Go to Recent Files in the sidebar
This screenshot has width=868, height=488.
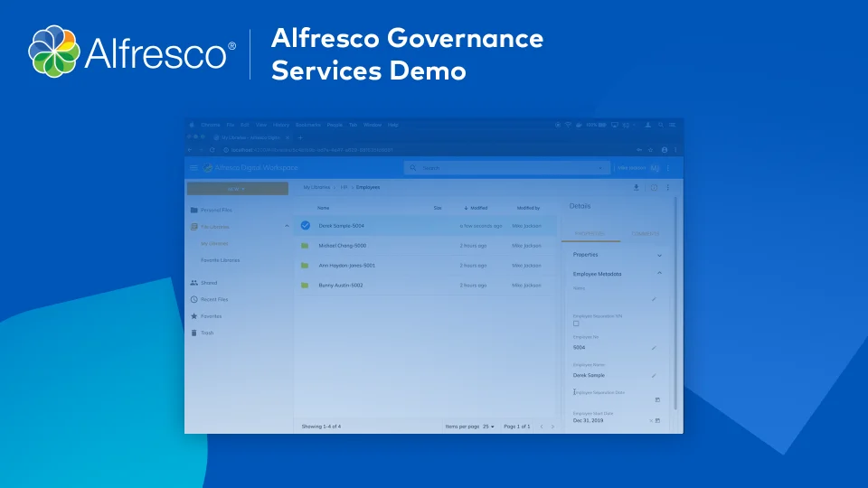[x=214, y=299]
